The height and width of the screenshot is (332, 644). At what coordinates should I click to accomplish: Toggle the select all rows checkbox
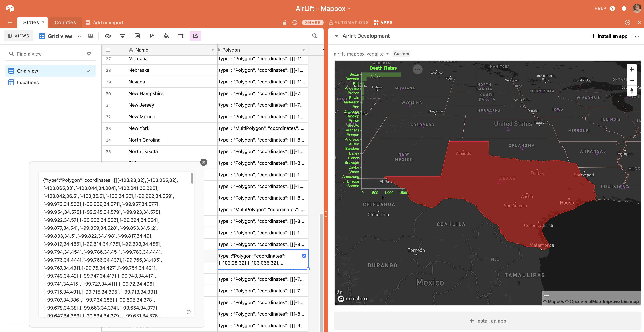pos(108,50)
